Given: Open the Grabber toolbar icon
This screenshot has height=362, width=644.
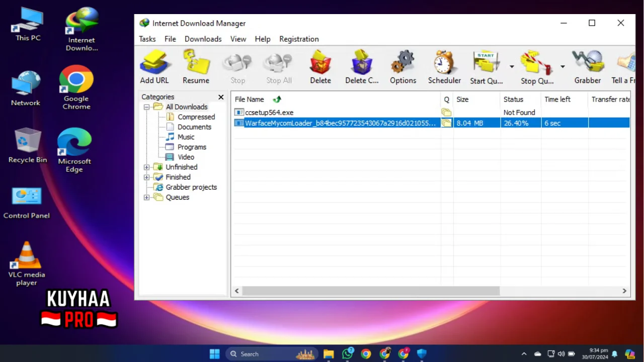Looking at the screenshot, I should [x=588, y=67].
